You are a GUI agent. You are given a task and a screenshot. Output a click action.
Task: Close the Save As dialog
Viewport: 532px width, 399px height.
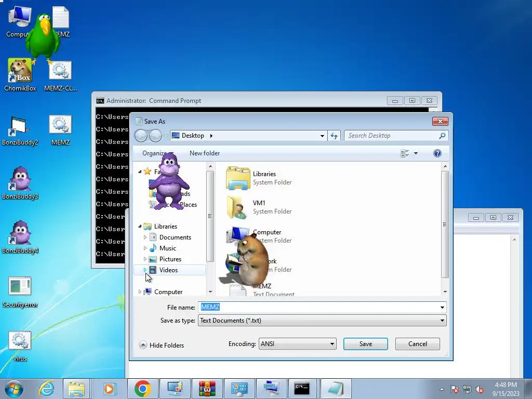click(x=440, y=121)
